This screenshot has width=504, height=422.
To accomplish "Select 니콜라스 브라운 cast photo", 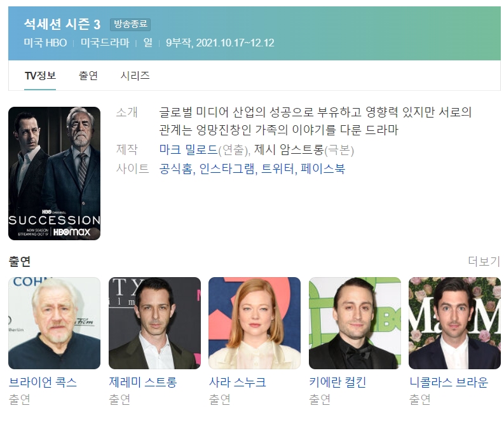I will point(454,323).
